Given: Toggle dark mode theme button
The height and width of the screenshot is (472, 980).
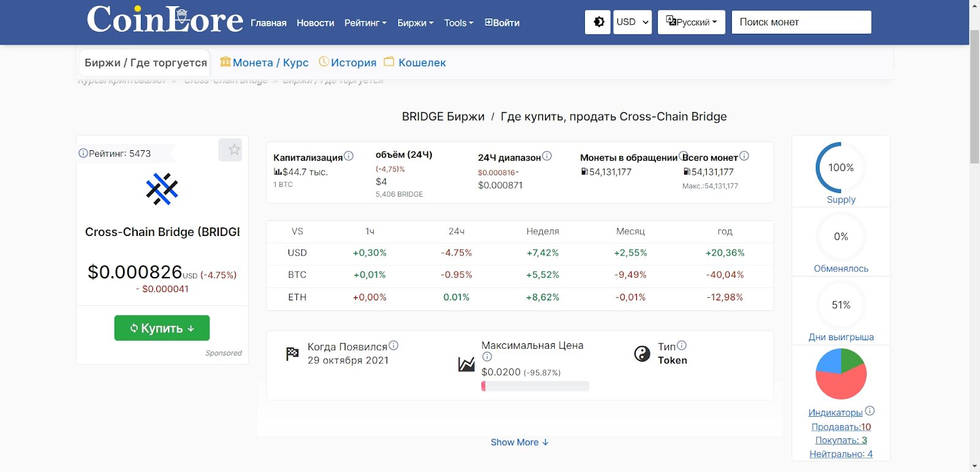Looking at the screenshot, I should click(x=598, y=22).
